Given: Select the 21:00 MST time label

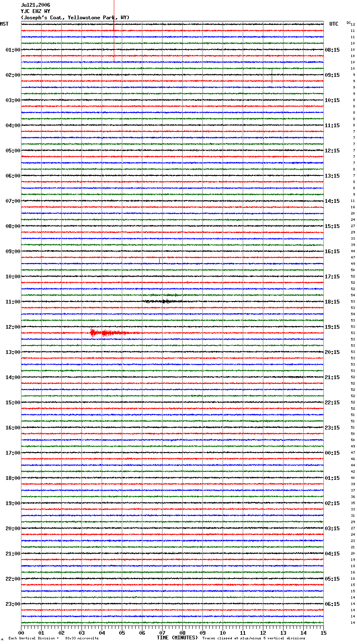Looking at the screenshot, I should (13, 554).
